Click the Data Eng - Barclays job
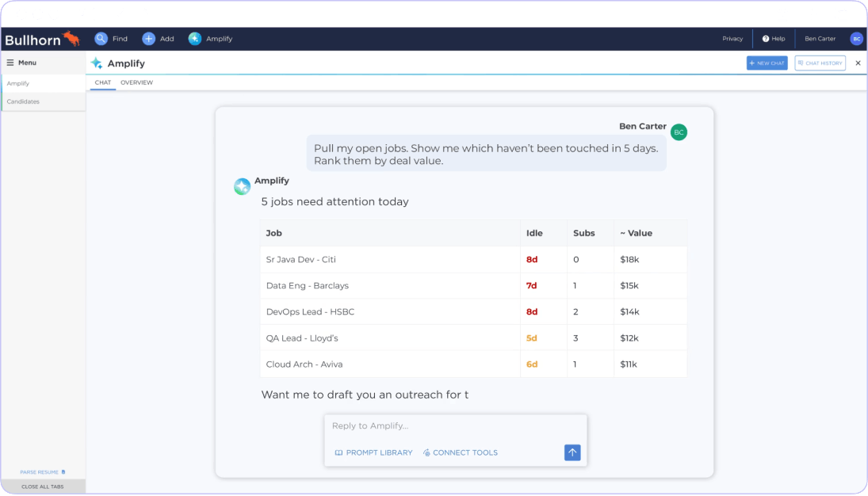868x496 pixels. (x=308, y=286)
